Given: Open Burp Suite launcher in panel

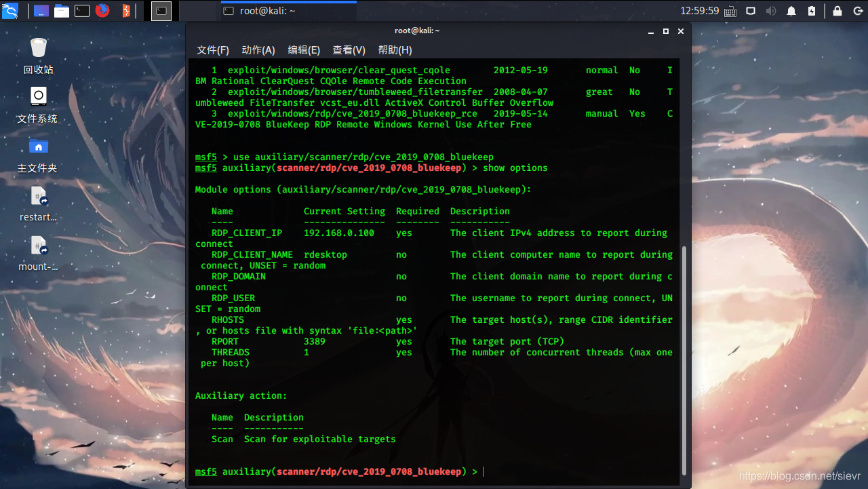Looking at the screenshot, I should click(125, 11).
